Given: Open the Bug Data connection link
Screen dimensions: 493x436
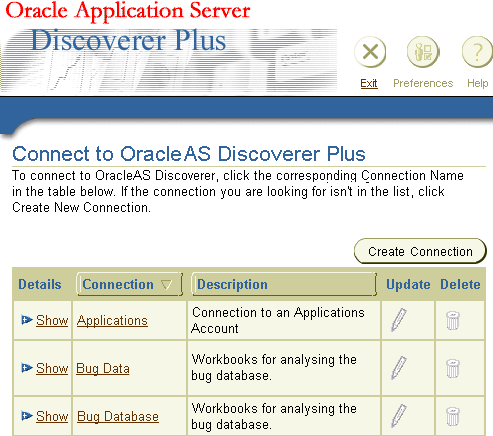Looking at the screenshot, I should coord(103,369).
